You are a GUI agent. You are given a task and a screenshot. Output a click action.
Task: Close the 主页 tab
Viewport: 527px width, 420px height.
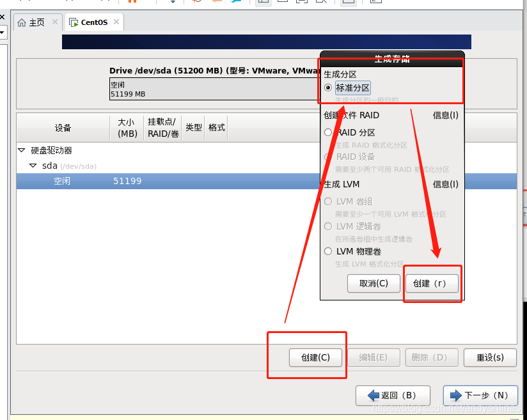coord(55,22)
